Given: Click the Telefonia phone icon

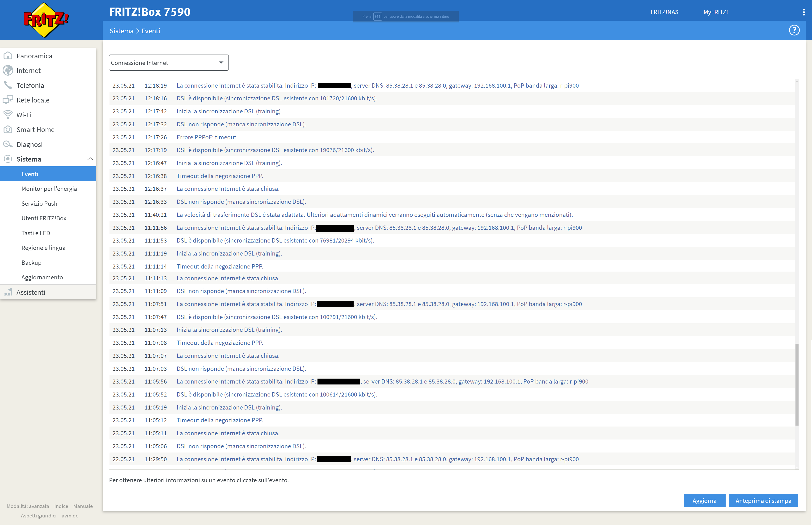Looking at the screenshot, I should coord(8,85).
